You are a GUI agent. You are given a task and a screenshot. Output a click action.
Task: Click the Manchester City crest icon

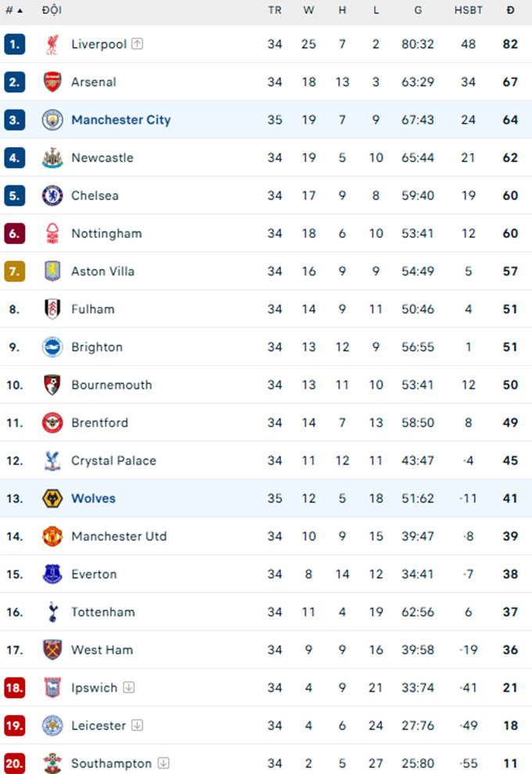click(x=52, y=120)
